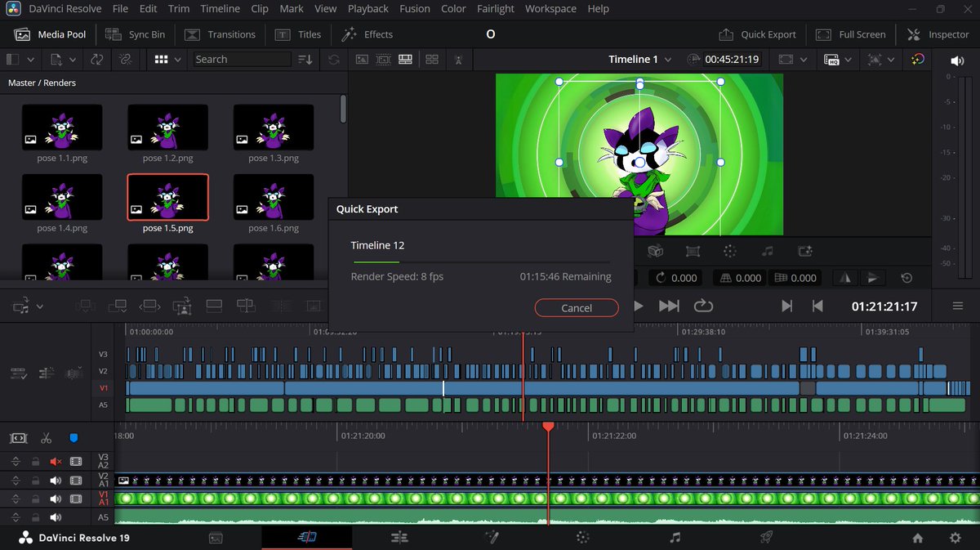Jump to next edit button

[x=786, y=306]
